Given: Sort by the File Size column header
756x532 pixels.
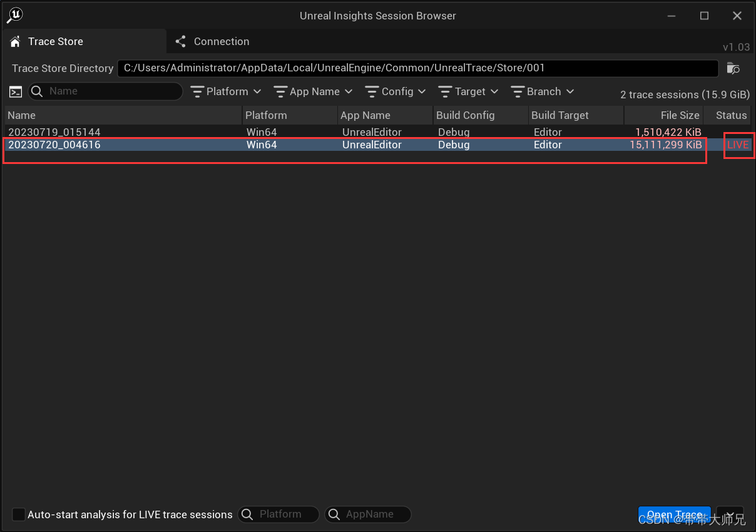Looking at the screenshot, I should pyautogui.click(x=664, y=115).
